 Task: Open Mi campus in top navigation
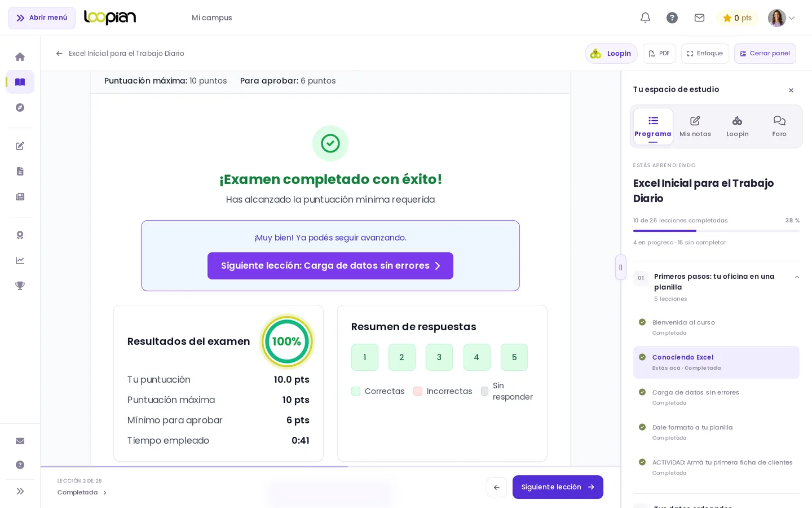[212, 18]
